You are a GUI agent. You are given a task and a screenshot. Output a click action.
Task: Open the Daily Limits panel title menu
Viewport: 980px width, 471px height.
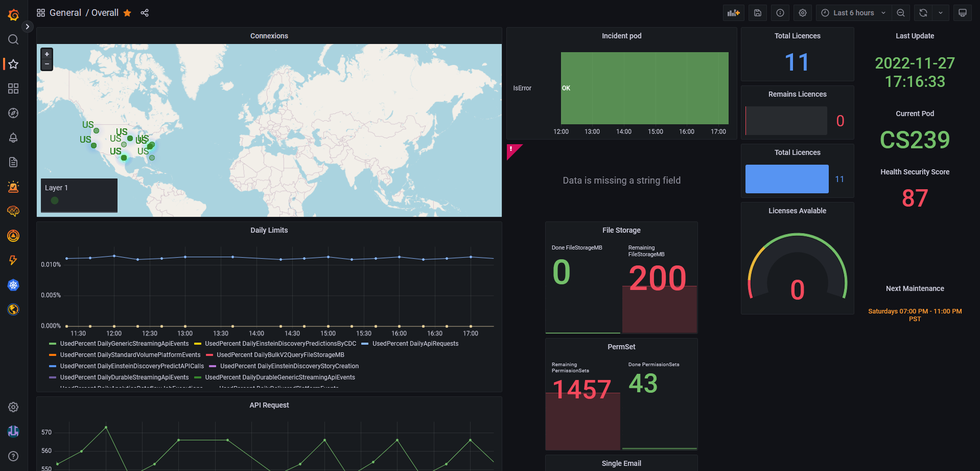tap(269, 230)
